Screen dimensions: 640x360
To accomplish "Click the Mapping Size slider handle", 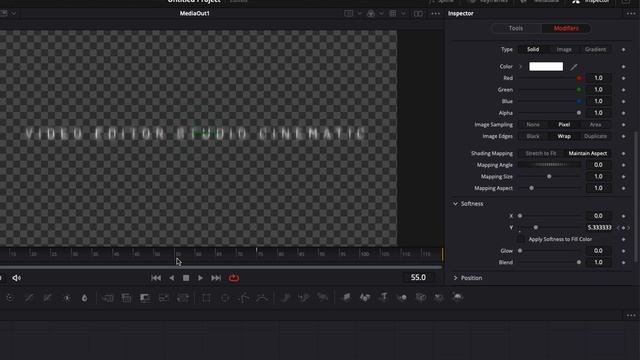I will (x=549, y=177).
